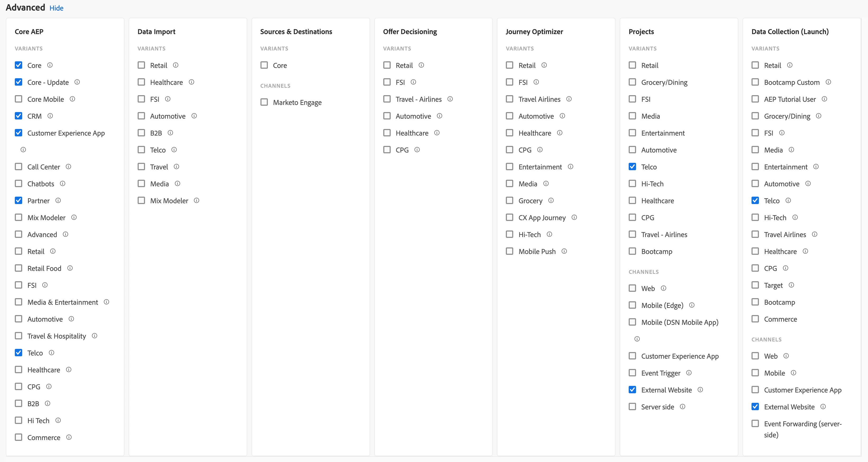Click info icon next to Bootcamp Custom
This screenshot has height=462, width=868.
point(829,82)
